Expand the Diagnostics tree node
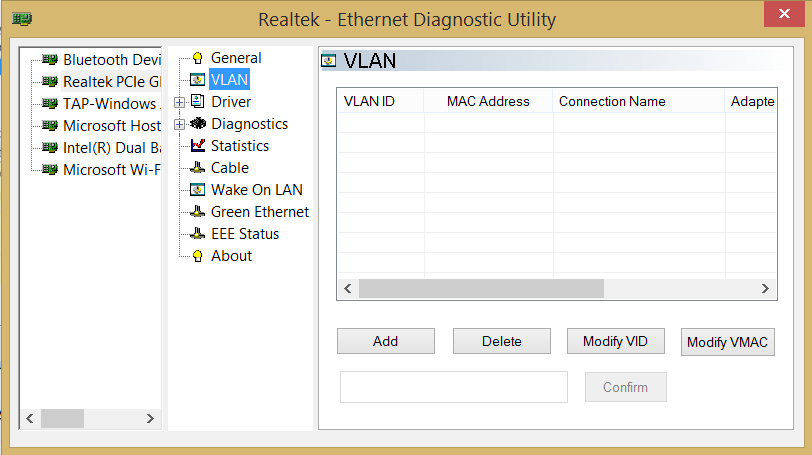This screenshot has height=455, width=812. tap(179, 124)
